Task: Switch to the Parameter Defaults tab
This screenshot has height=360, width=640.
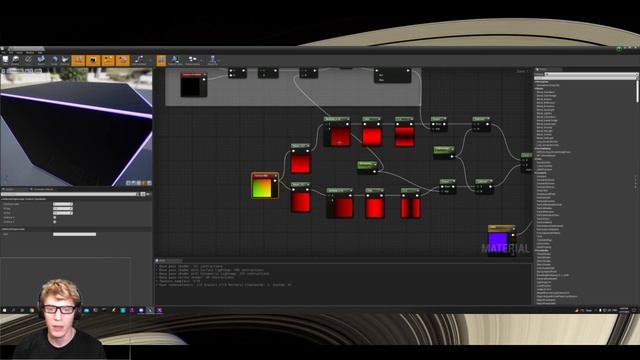Action: [42, 189]
